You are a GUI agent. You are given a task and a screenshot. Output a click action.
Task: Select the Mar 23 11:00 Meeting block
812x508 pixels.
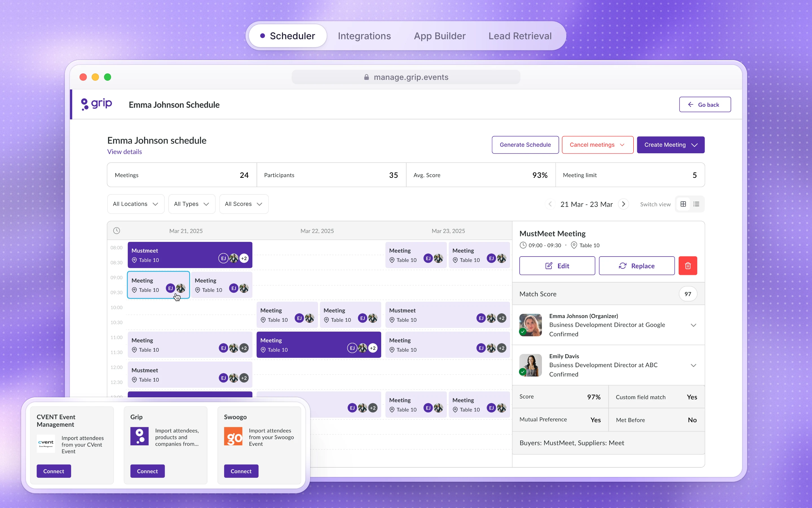coord(448,345)
